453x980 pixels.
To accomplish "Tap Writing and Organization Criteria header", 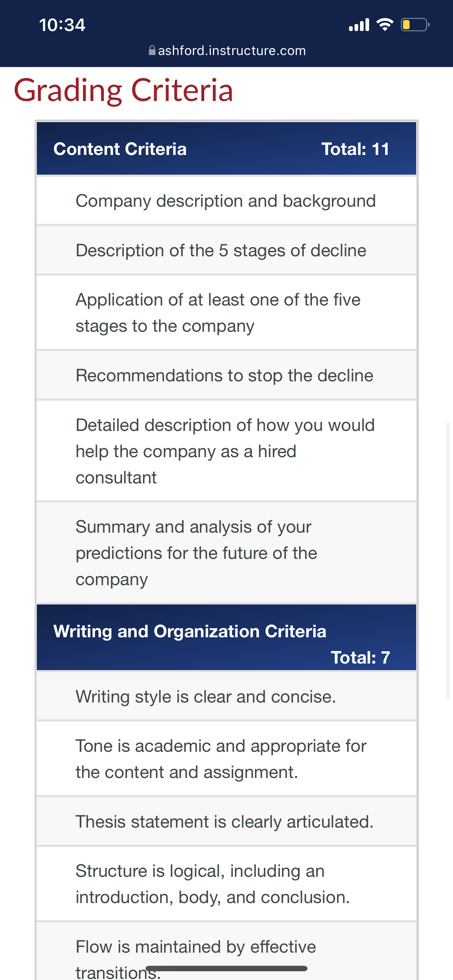I will tap(226, 637).
